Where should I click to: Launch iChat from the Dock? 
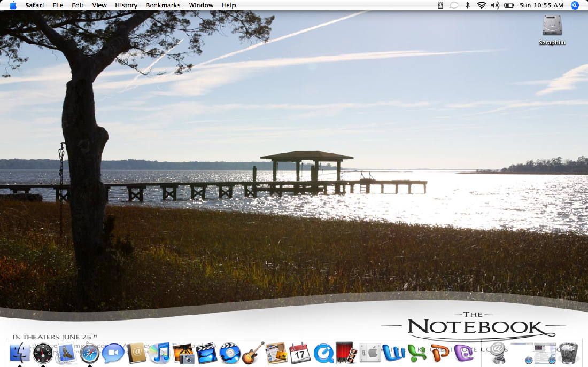click(x=113, y=353)
